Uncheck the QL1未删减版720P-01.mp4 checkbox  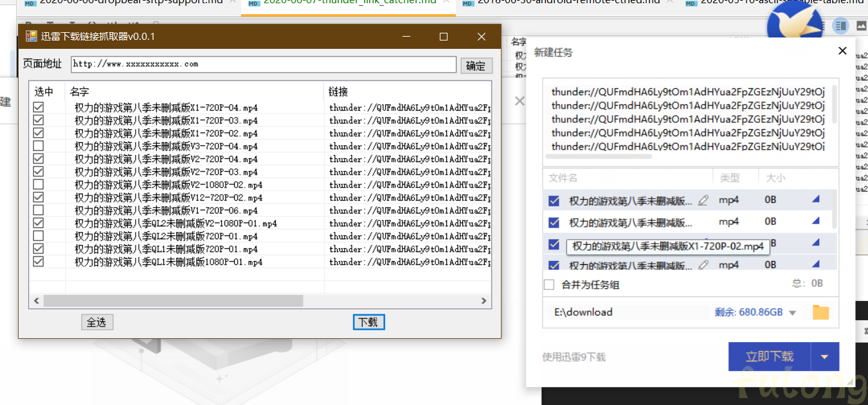[x=39, y=249]
